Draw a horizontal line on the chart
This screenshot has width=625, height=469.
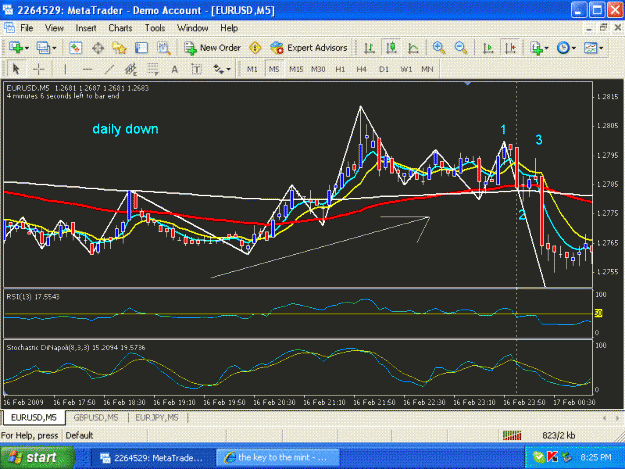(x=87, y=69)
